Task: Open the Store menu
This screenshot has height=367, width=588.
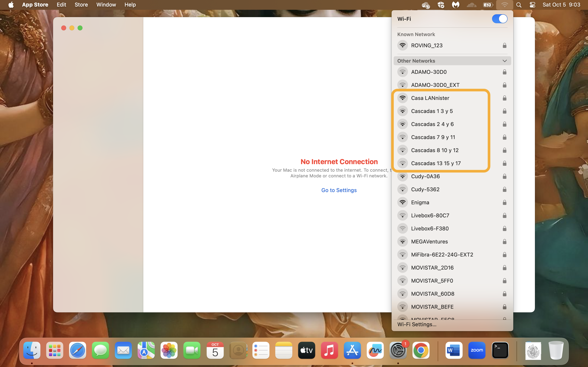Action: 81,5
